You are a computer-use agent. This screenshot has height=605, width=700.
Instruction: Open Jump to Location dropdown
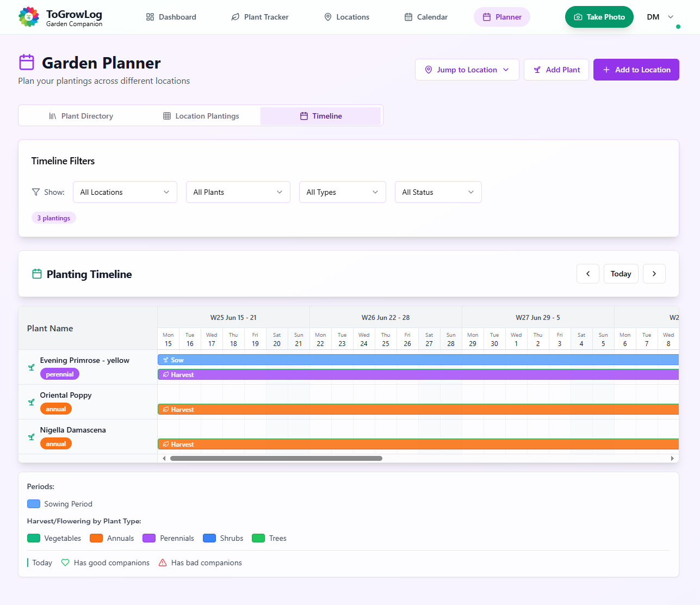[467, 70]
